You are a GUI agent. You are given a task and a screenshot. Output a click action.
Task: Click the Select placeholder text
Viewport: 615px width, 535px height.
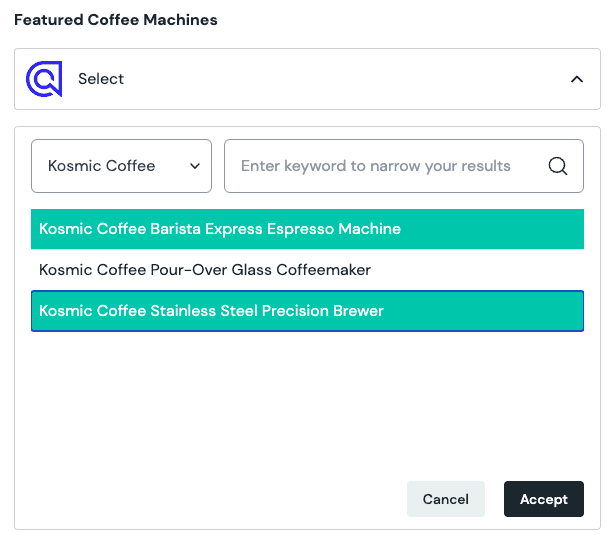point(101,79)
